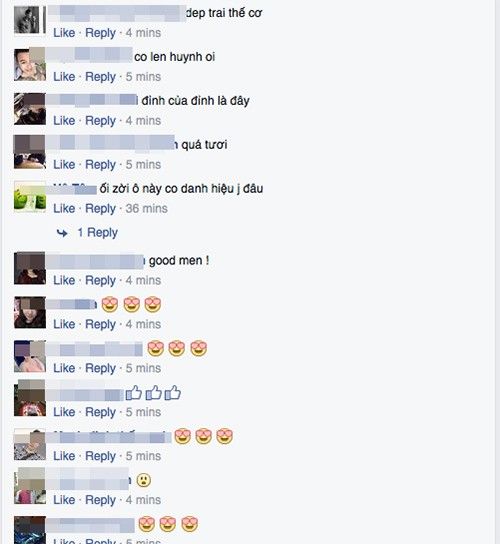Open the commenter avatar beside "dep trai thế cơ"

point(30,21)
